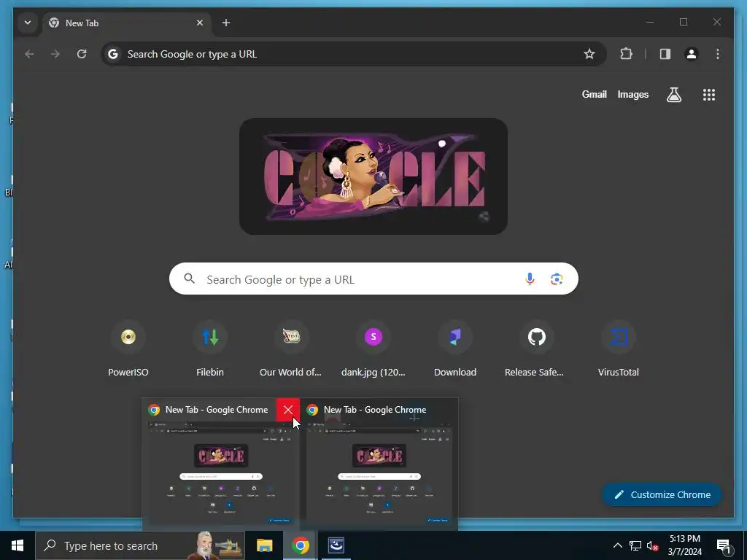This screenshot has height=560, width=747.
Task: Open the notification center icon
Action: [724, 545]
